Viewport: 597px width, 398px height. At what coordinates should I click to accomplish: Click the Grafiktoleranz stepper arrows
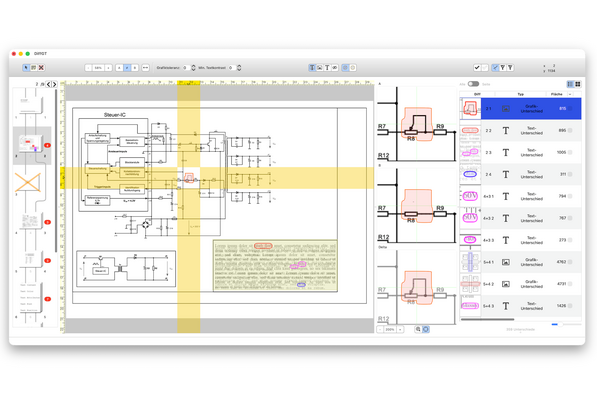(x=193, y=68)
